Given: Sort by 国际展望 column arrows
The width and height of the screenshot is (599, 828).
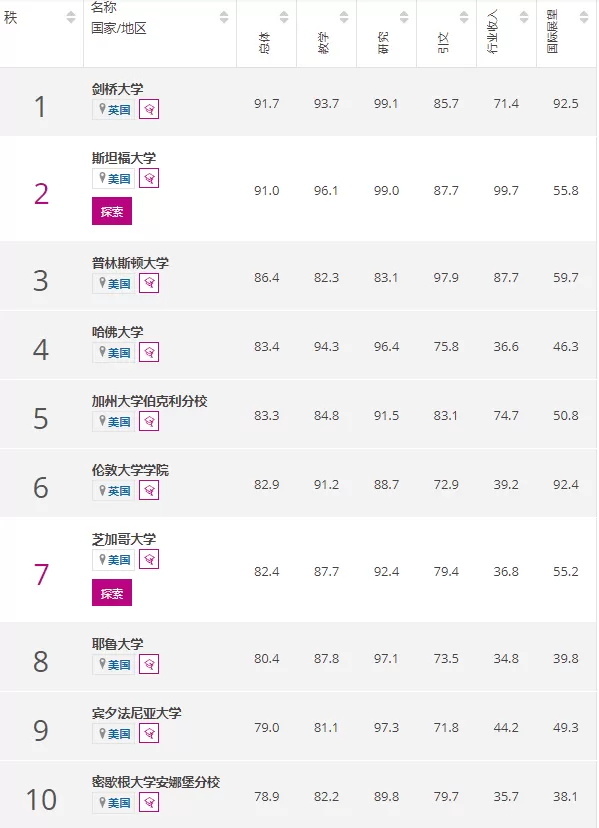Looking at the screenshot, I should coord(584,17).
